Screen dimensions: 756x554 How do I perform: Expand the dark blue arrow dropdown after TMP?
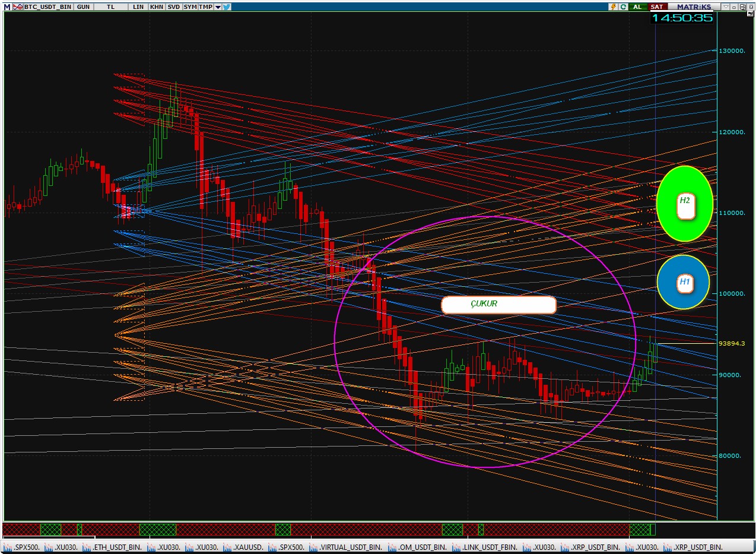coord(218,7)
